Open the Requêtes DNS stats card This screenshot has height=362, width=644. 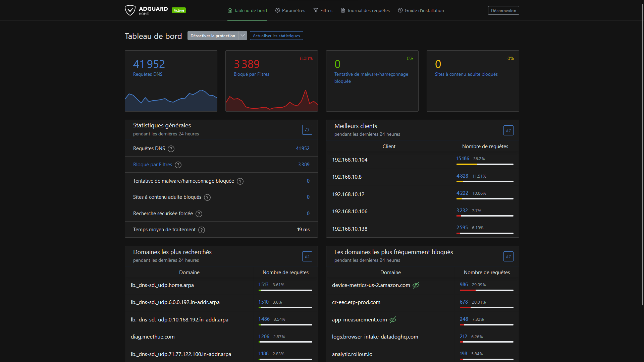[x=171, y=81]
